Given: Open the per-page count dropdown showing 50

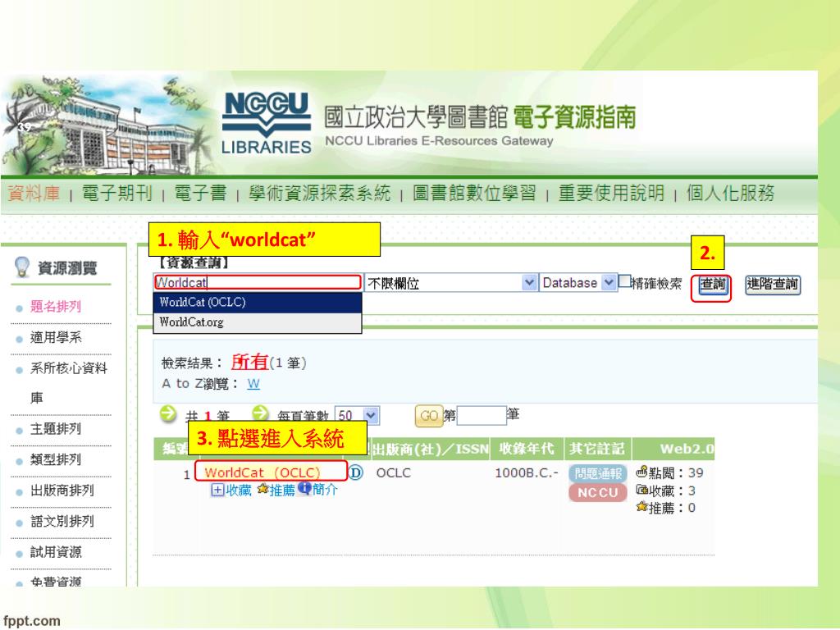Looking at the screenshot, I should pyautogui.click(x=358, y=415).
